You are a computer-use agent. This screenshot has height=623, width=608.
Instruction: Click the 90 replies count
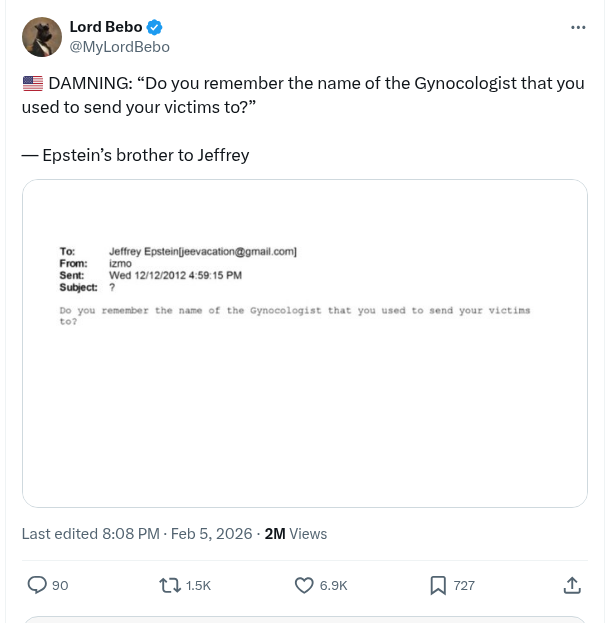pos(60,586)
